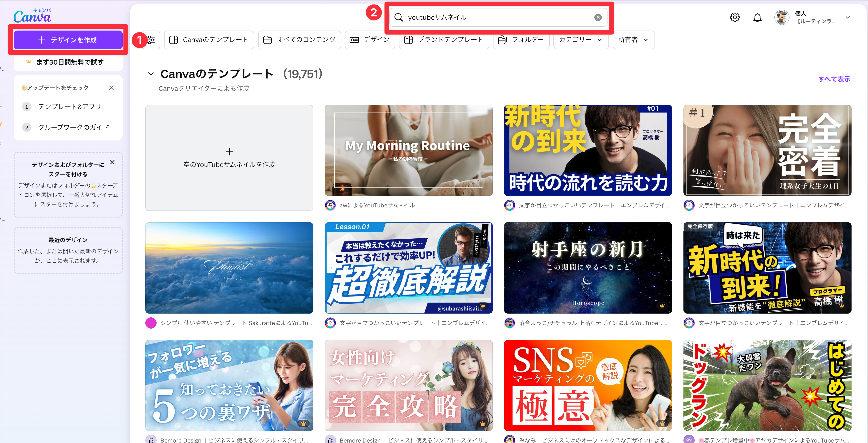Viewport: 868px width, 443px height.
Task: Open the My Morning Routine template
Action: (x=408, y=150)
